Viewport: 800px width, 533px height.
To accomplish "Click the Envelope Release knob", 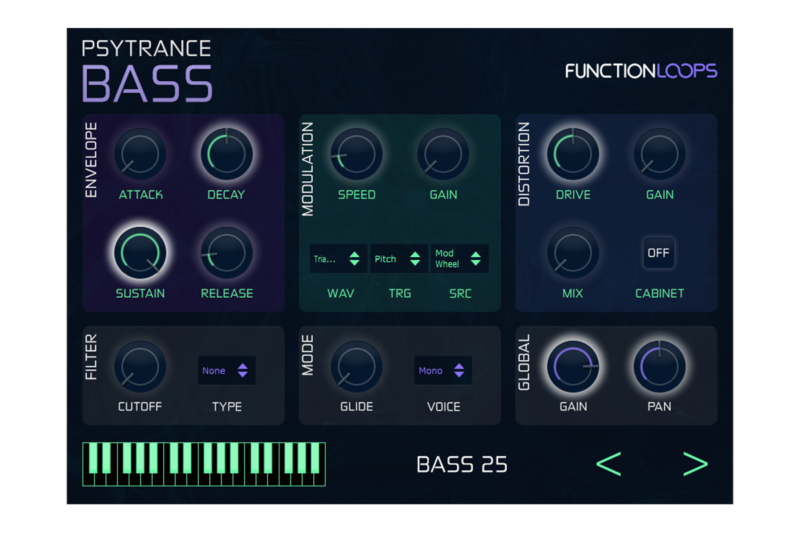I will click(x=226, y=252).
